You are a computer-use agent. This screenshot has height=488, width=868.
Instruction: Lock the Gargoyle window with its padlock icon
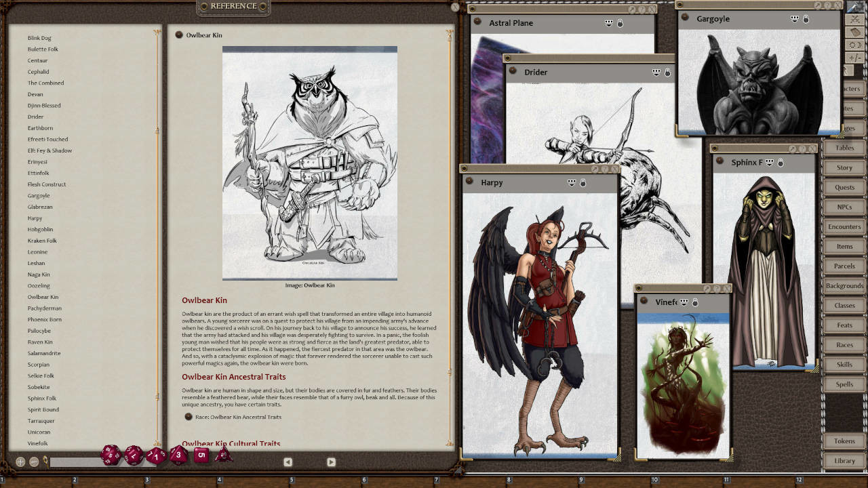tap(806, 19)
